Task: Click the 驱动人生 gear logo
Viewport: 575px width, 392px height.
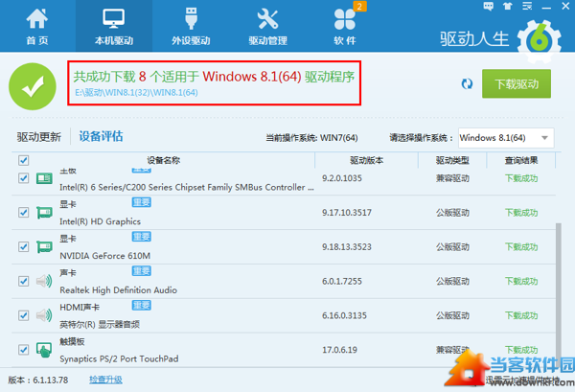Action: click(x=539, y=39)
